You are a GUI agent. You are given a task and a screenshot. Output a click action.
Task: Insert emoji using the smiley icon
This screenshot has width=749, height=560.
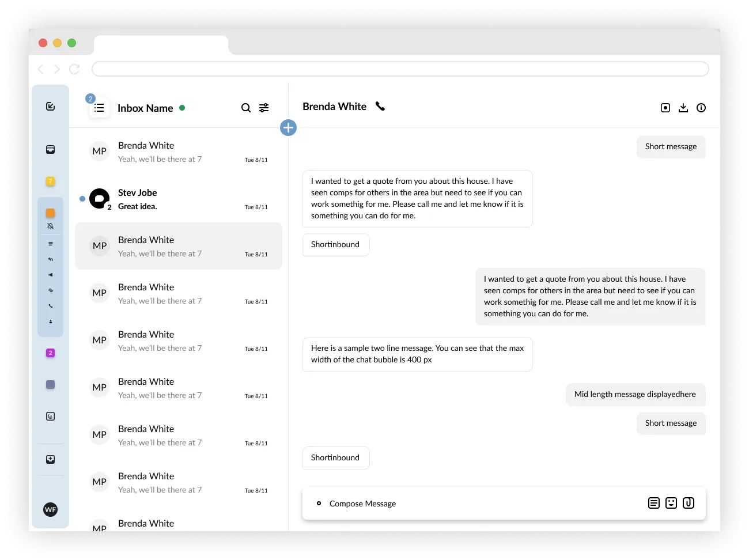[671, 503]
